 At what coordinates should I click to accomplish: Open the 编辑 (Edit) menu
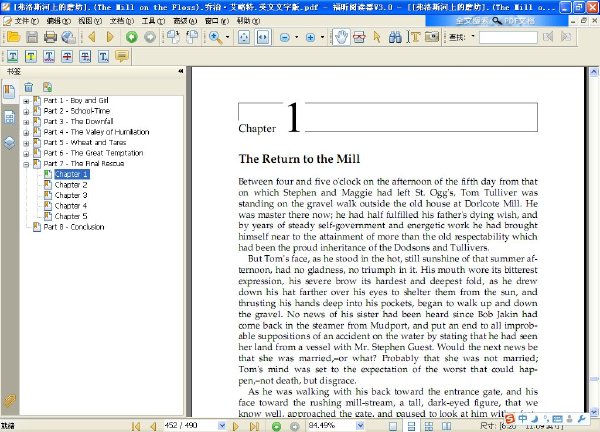pyautogui.click(x=58, y=21)
